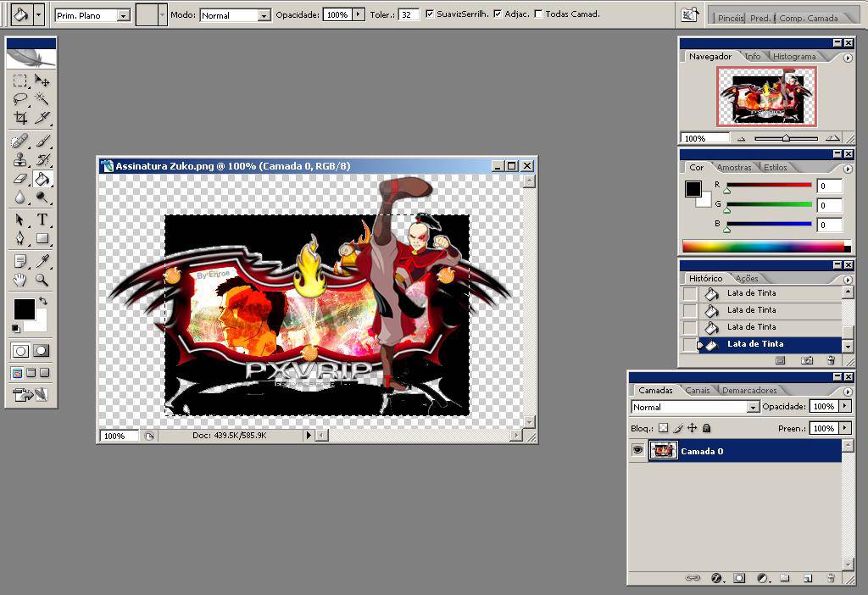Open the document status bar arrow menu
Image resolution: width=868 pixels, height=595 pixels.
(x=309, y=436)
